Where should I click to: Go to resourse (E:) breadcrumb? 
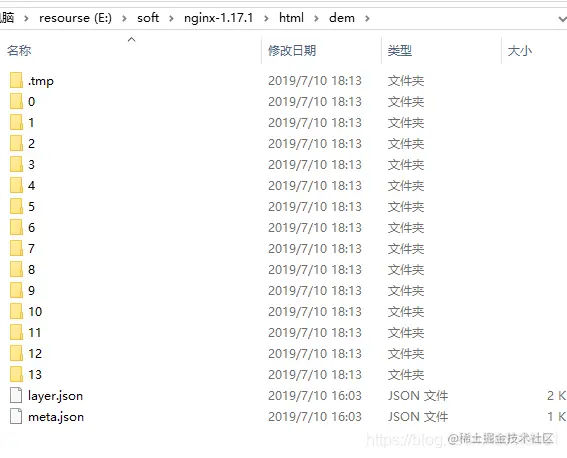click(75, 18)
